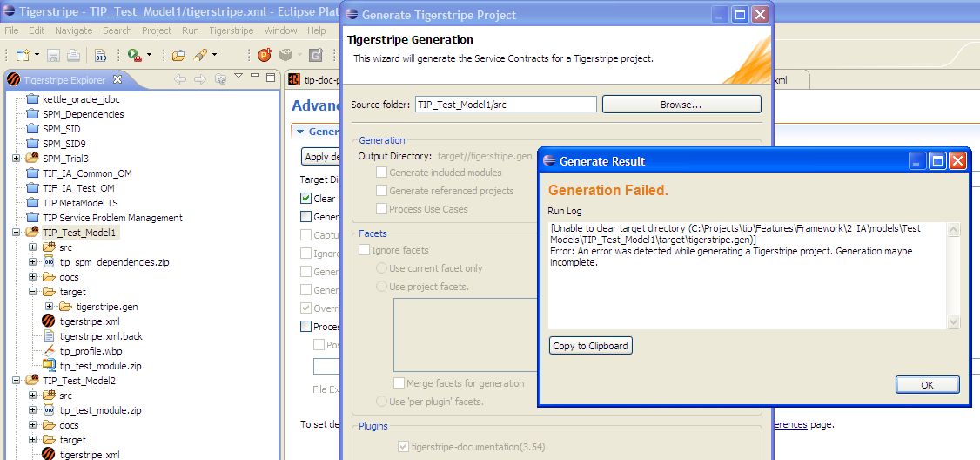This screenshot has height=460, width=980.
Task: Click the binary 010 file toolbar icon
Action: [100, 55]
